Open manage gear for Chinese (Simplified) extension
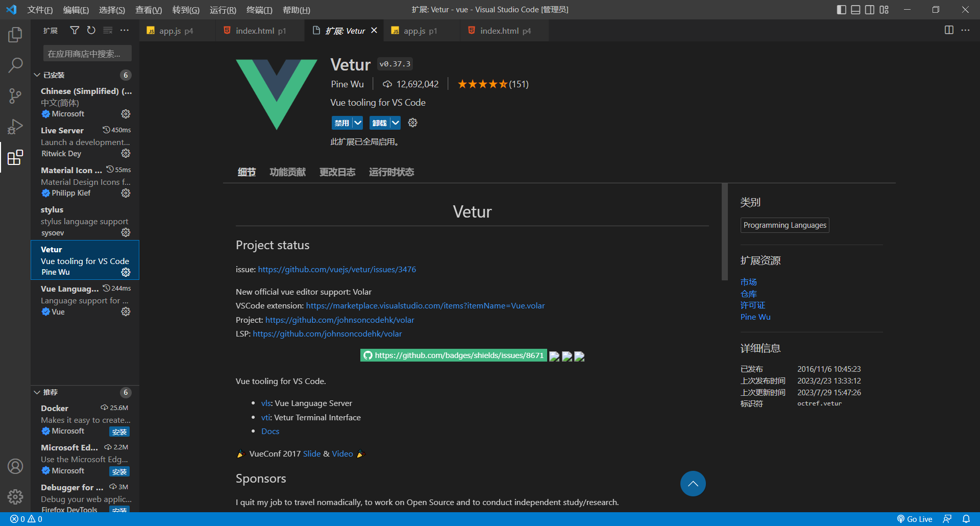The height and width of the screenshot is (526, 980). (126, 114)
